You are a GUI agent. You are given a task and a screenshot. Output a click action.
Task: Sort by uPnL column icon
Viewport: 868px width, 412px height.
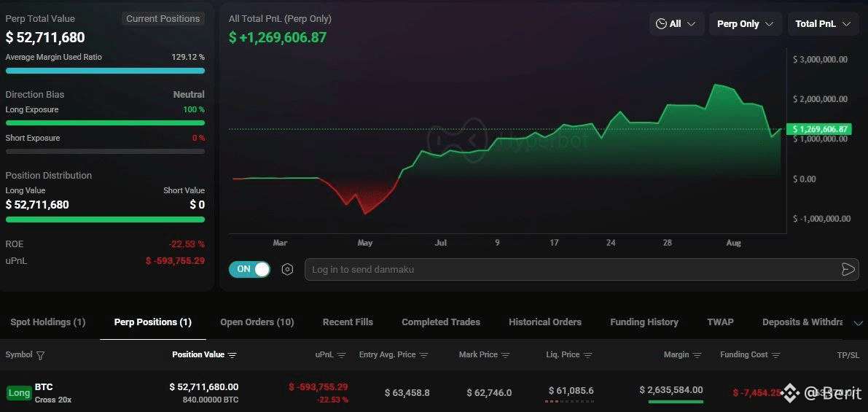[x=342, y=356]
